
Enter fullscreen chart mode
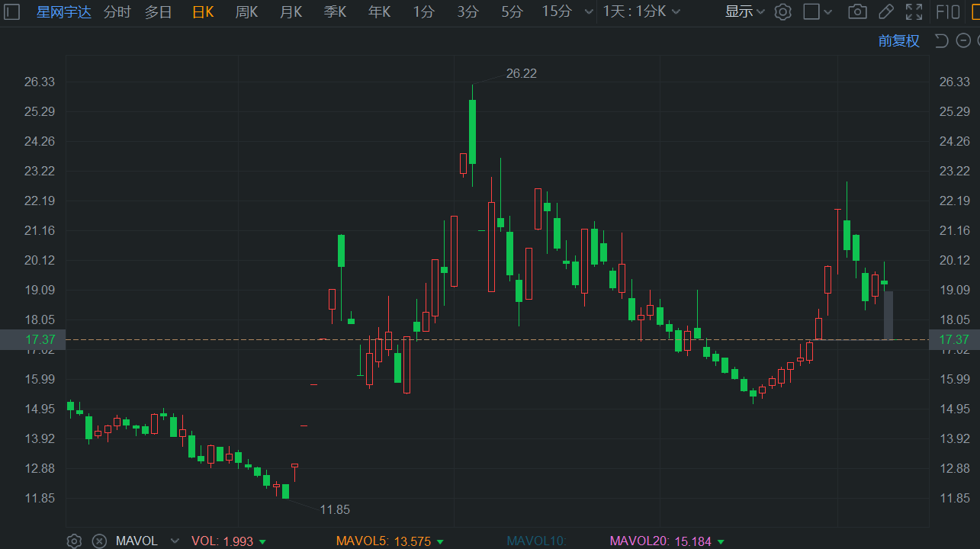914,11
